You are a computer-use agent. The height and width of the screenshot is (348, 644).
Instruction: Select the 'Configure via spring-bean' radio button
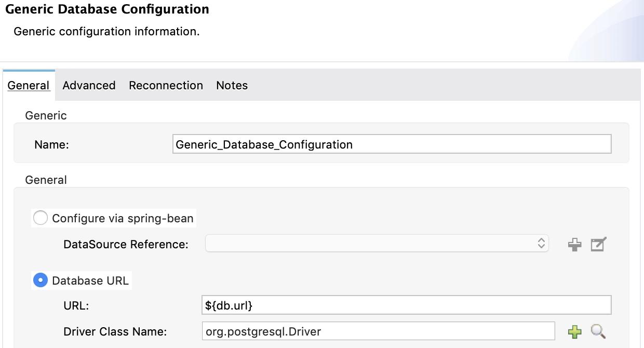41,218
